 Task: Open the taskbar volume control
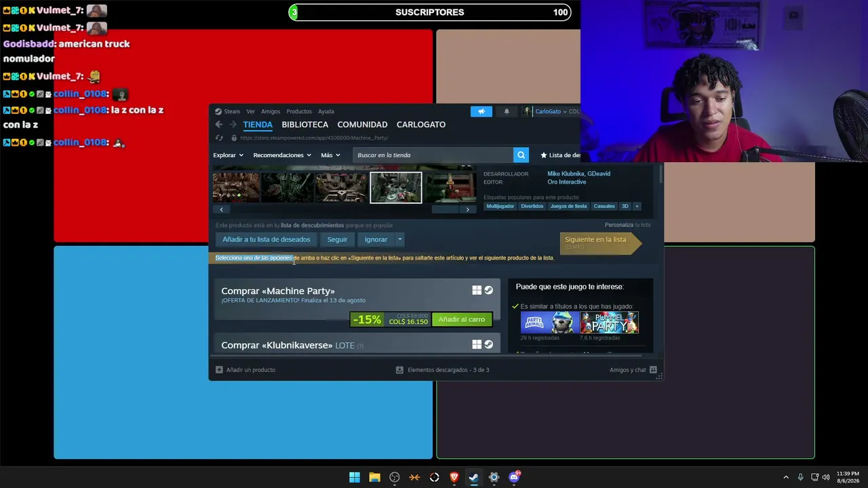click(826, 477)
